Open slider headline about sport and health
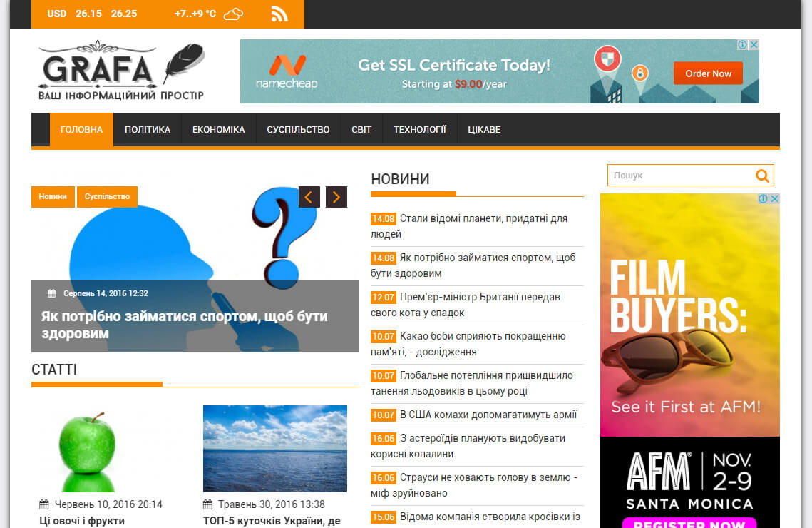This screenshot has height=528, width=812. (185, 325)
